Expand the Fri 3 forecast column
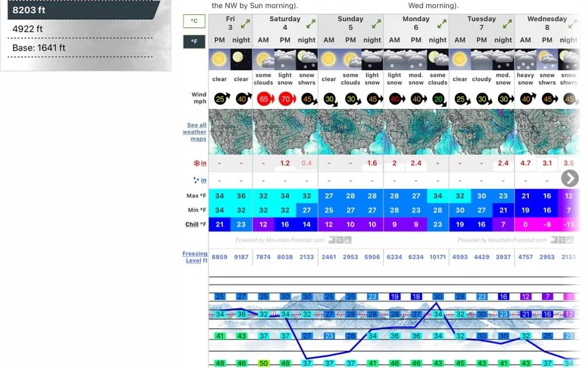 (x=245, y=24)
